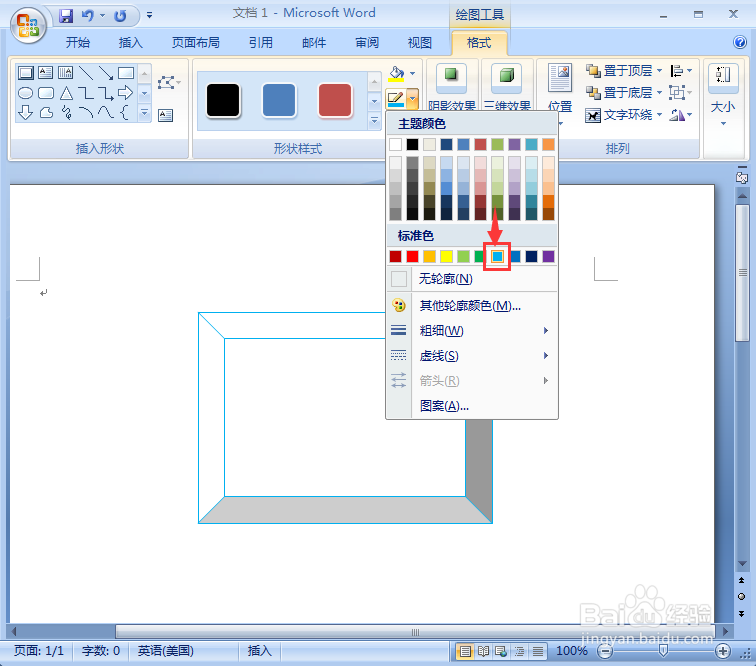
Task: Select the left brace shape
Action: pyautogui.click(x=125, y=112)
